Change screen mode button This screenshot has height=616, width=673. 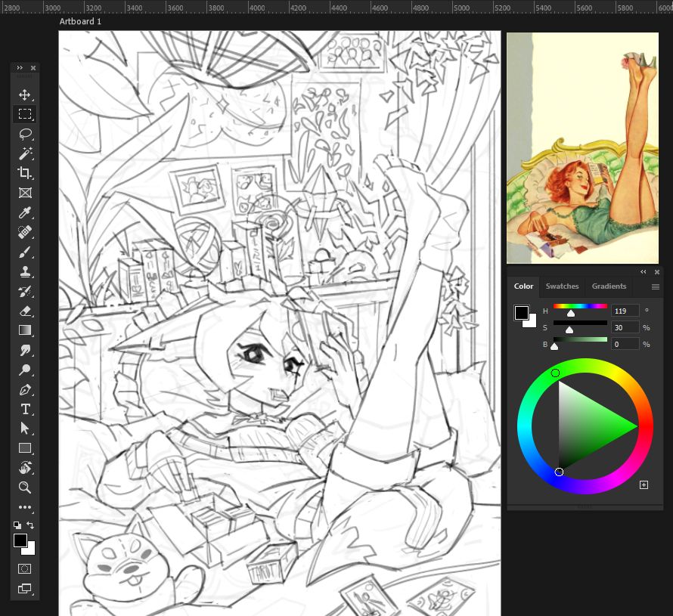click(x=25, y=589)
